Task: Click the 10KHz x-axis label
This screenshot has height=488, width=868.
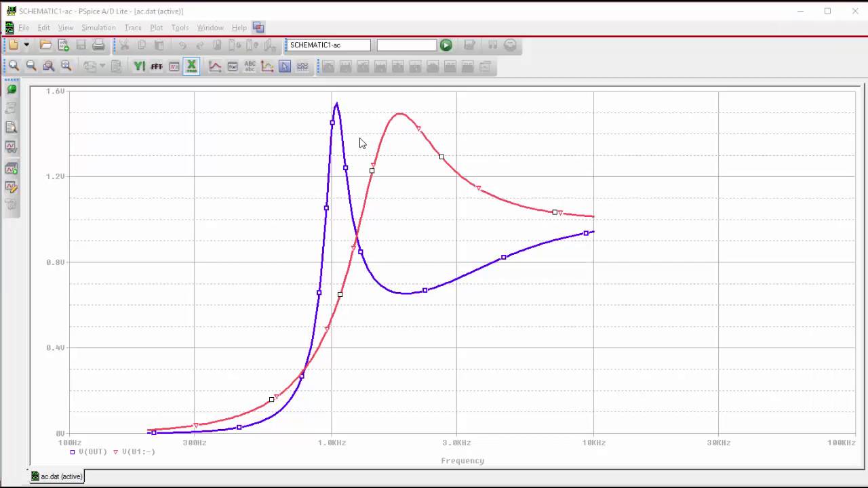Action: coord(593,443)
